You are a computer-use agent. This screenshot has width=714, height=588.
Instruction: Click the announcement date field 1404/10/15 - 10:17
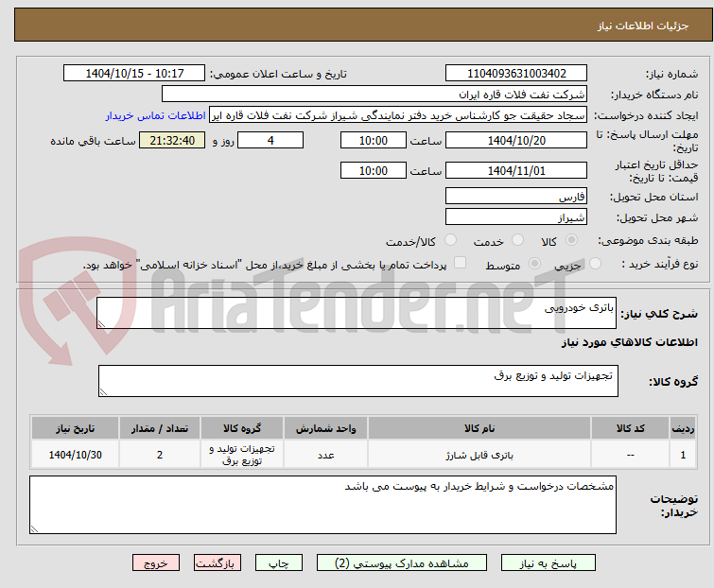pyautogui.click(x=134, y=74)
